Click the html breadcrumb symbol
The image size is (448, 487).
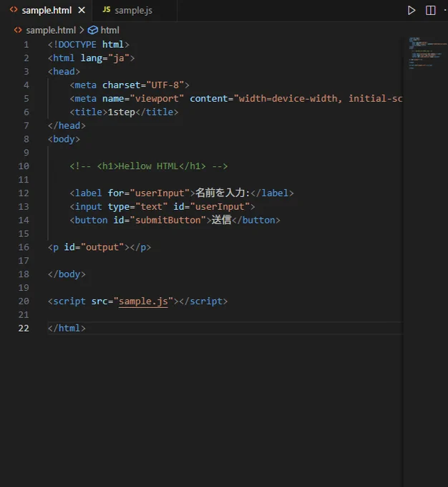(110, 30)
